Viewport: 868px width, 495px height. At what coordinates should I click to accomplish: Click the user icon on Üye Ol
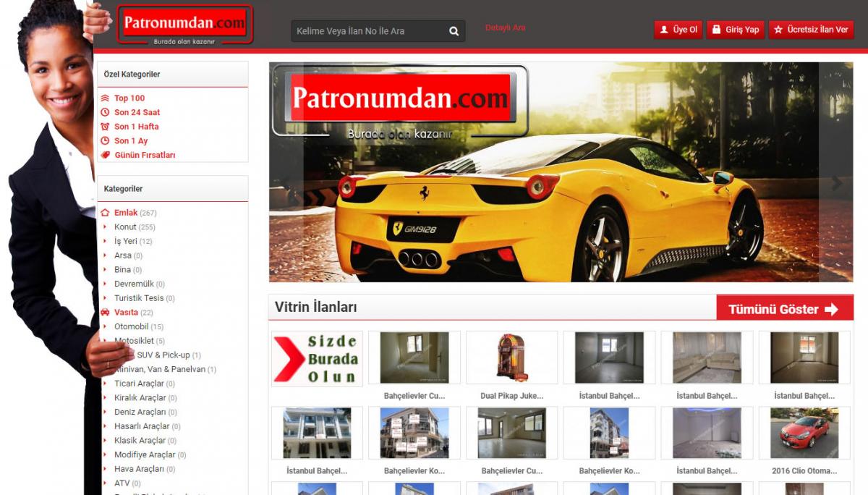point(663,30)
